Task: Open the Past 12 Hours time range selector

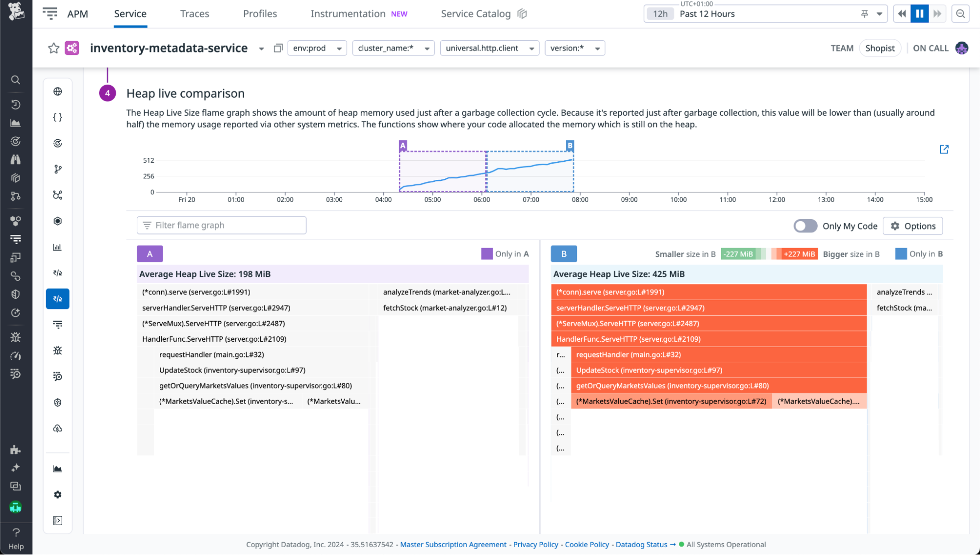Action: (x=706, y=14)
